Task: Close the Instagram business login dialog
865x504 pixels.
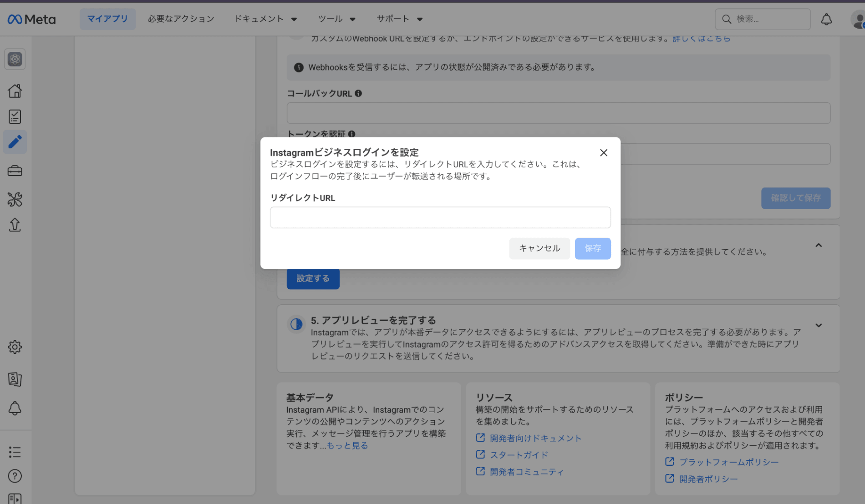Action: 604,153
